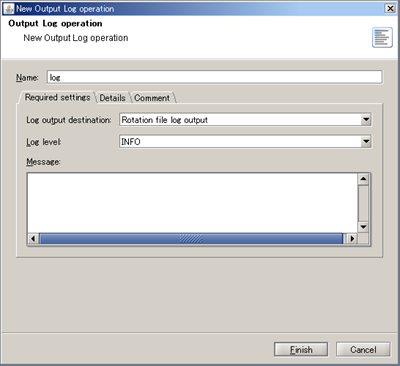This screenshot has height=366, width=400.
Task: Confirm the operation with the Finish button
Action: click(x=301, y=349)
